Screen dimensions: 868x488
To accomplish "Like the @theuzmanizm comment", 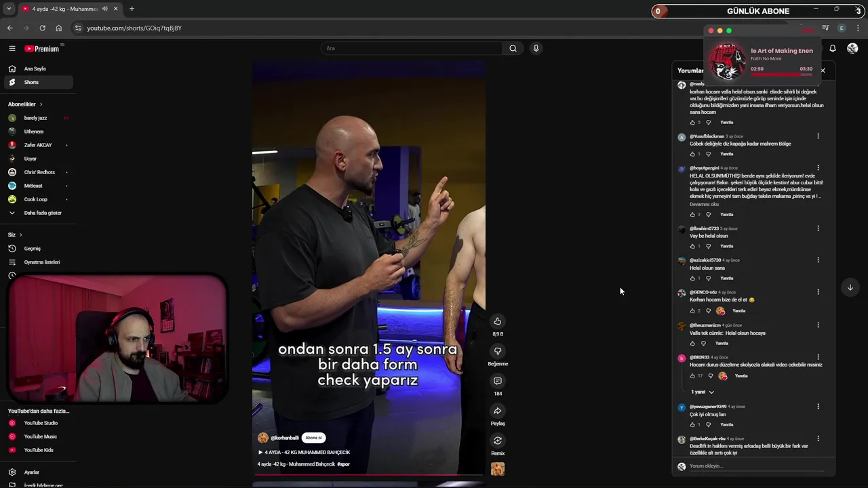I will pyautogui.click(x=692, y=343).
